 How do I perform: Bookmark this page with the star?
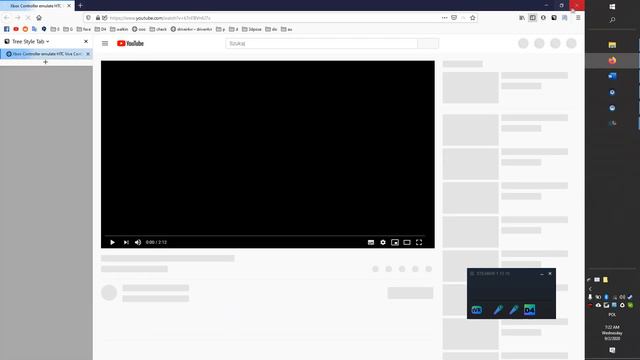tap(473, 18)
